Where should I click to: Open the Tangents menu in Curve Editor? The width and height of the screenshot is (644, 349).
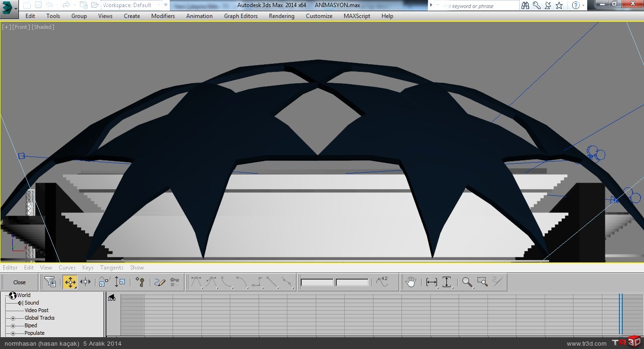[x=112, y=268]
